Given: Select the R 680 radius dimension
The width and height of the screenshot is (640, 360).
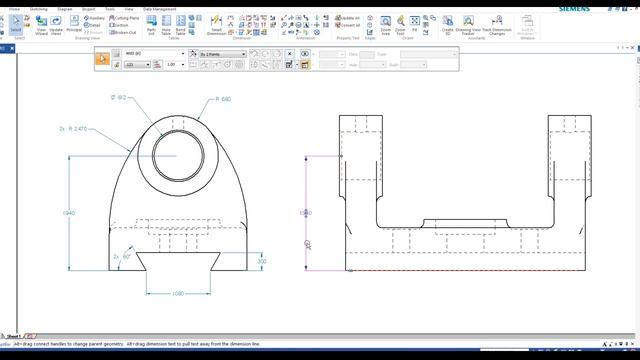Looking at the screenshot, I should (x=223, y=99).
